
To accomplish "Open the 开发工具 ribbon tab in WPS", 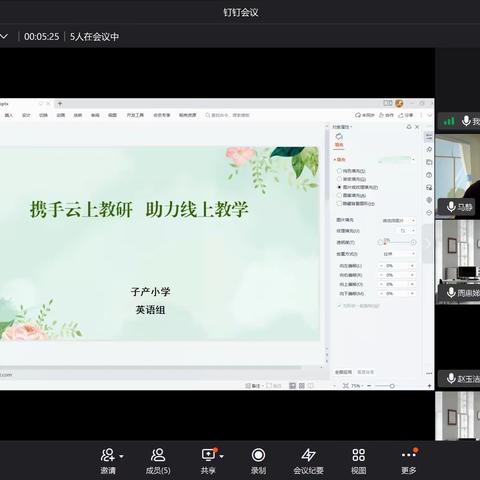I will coord(135,115).
